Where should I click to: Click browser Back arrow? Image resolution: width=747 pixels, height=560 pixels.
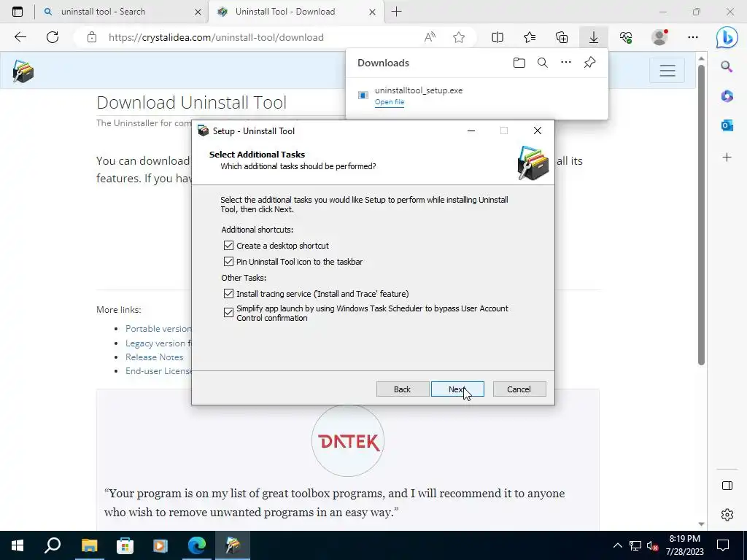click(20, 37)
